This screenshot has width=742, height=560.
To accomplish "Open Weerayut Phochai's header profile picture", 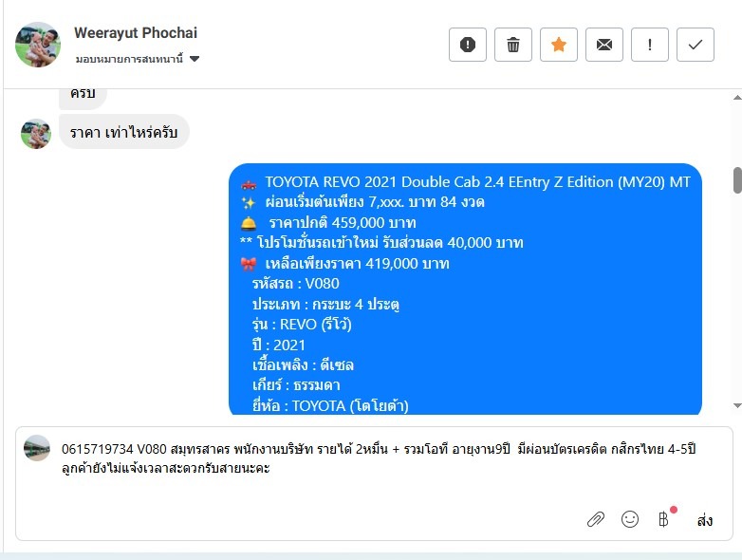I will [x=38, y=45].
